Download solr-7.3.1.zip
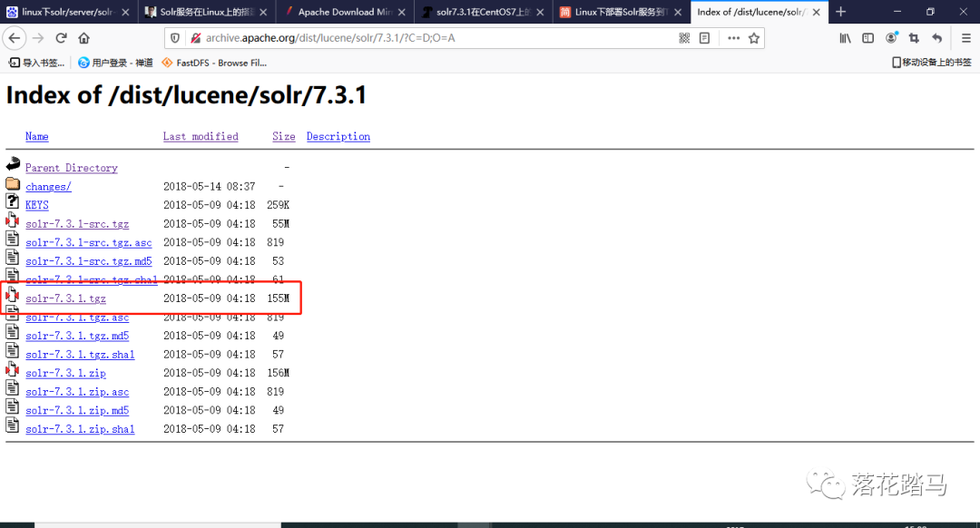 coord(65,373)
